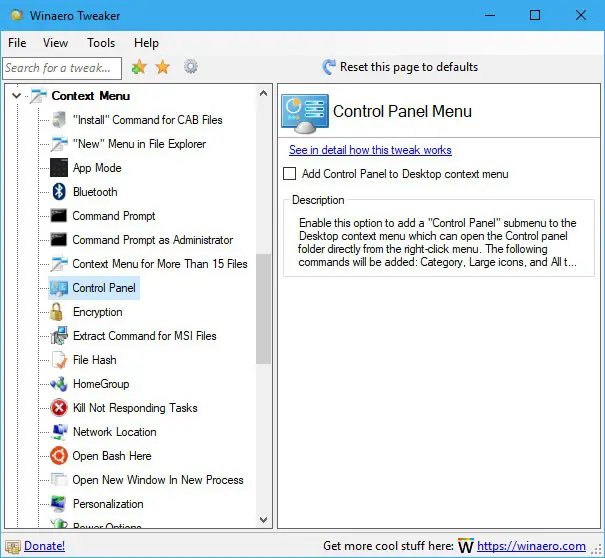
Task: Open the Tools menu
Action: [101, 43]
